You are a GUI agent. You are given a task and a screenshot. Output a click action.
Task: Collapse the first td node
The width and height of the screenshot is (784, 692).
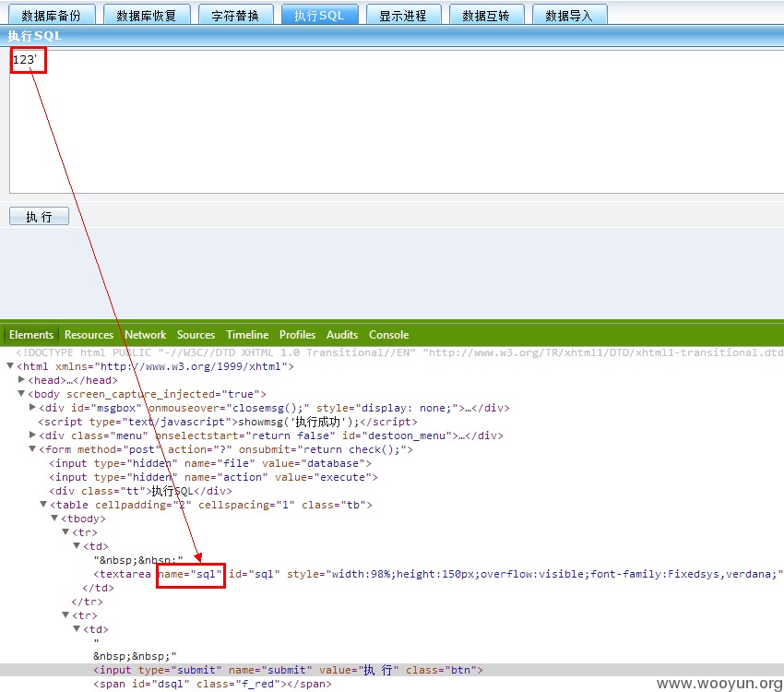(76, 546)
